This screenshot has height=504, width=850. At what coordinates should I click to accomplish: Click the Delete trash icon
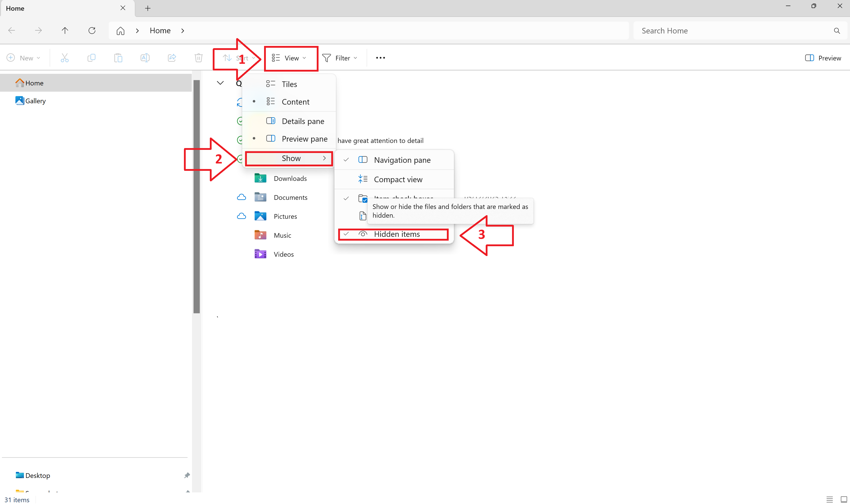(198, 58)
